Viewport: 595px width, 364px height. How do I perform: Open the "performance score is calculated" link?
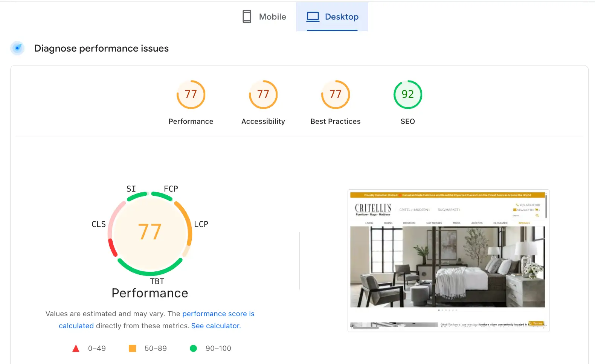[218, 314]
